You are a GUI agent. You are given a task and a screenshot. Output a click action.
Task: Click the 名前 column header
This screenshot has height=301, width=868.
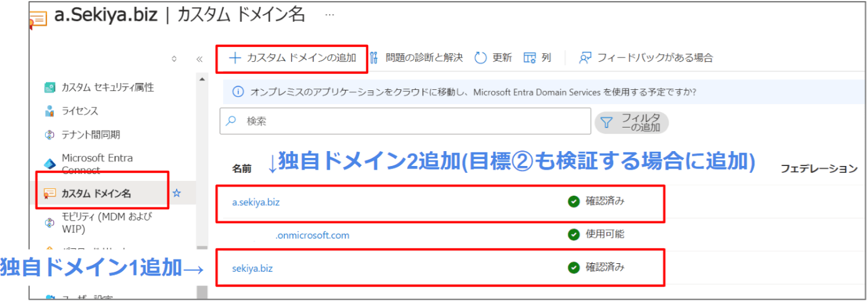click(242, 168)
